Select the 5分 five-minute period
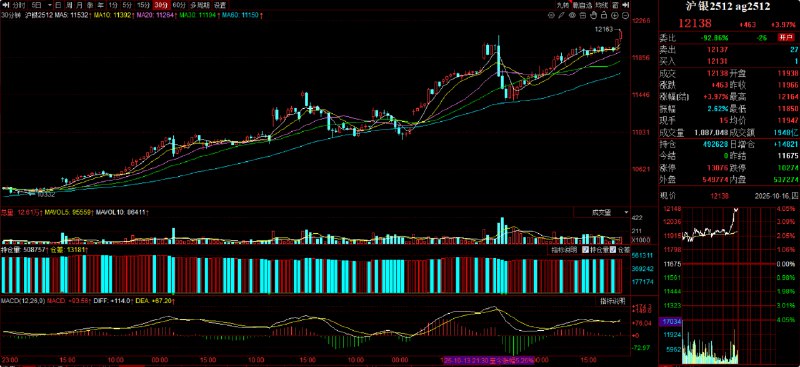800x367 pixels. (127, 5)
